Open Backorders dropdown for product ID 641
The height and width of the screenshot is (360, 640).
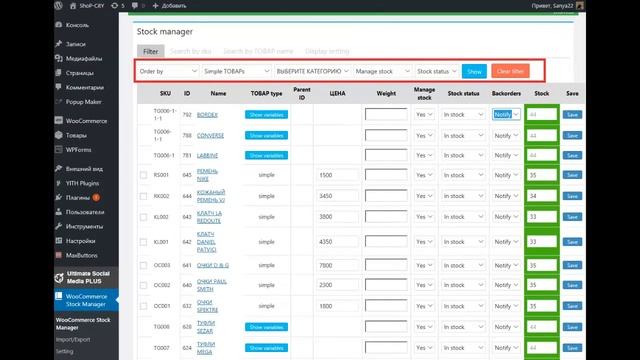(506, 265)
